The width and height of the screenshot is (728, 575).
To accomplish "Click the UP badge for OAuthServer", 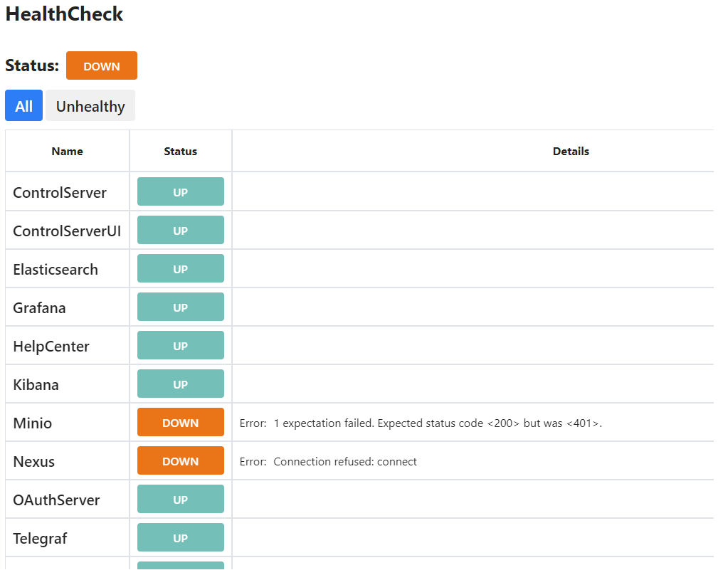I will (181, 500).
